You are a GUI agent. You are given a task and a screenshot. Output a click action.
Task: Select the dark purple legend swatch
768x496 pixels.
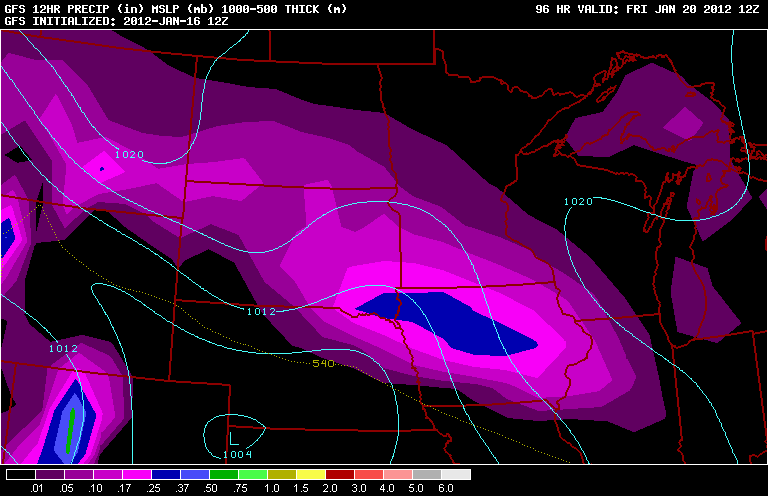[x=50, y=474]
